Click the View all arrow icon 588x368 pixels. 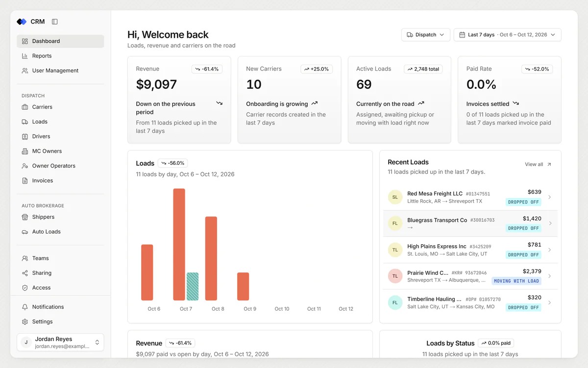coord(549,164)
